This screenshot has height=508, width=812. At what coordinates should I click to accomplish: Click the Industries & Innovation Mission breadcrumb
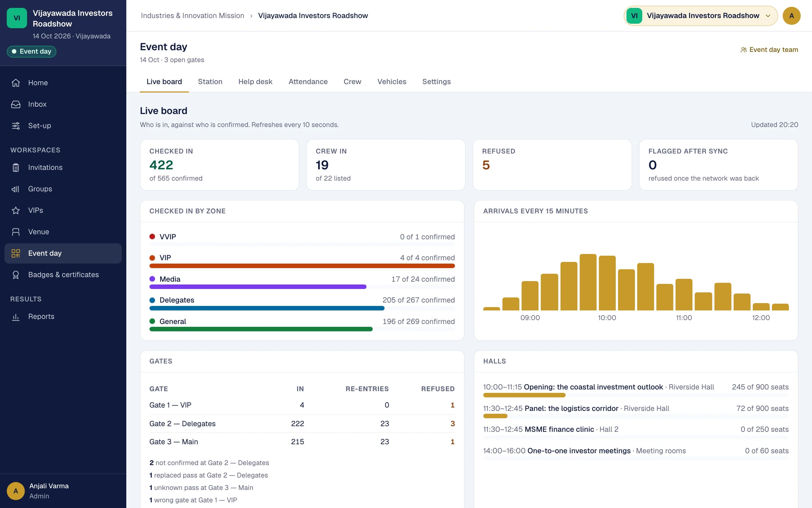193,16
